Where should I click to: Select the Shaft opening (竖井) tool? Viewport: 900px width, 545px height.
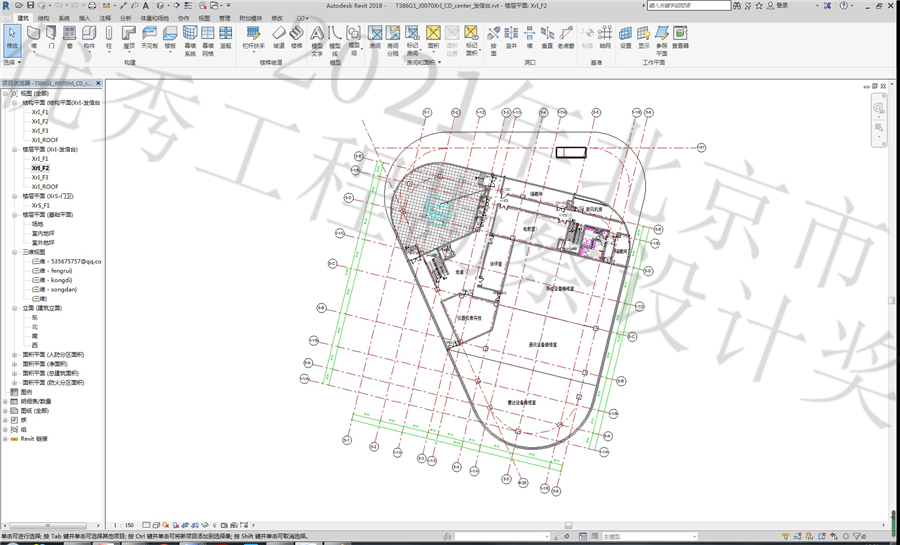tap(511, 37)
